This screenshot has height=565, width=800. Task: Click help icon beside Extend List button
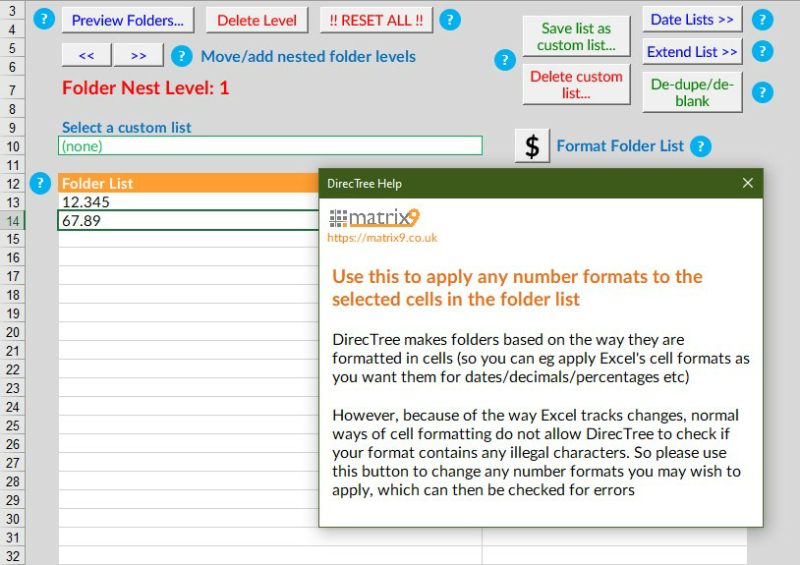(x=762, y=51)
